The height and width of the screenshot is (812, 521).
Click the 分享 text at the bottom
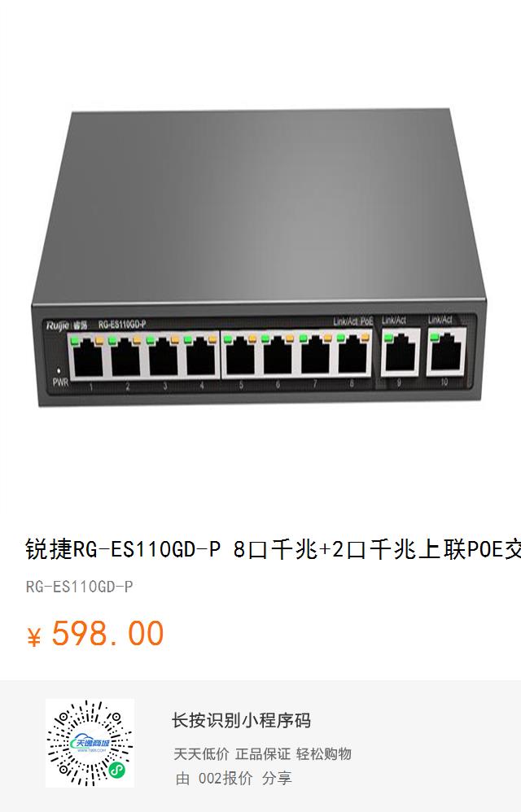277,778
